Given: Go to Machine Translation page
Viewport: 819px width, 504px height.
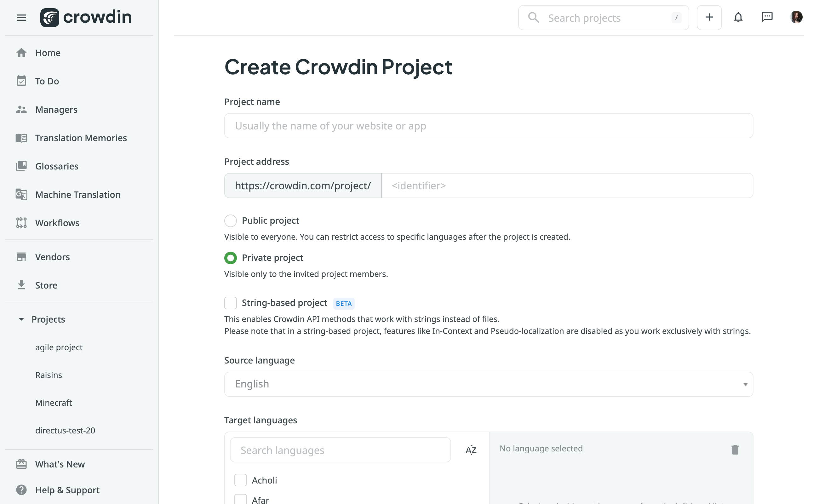Looking at the screenshot, I should [x=78, y=194].
